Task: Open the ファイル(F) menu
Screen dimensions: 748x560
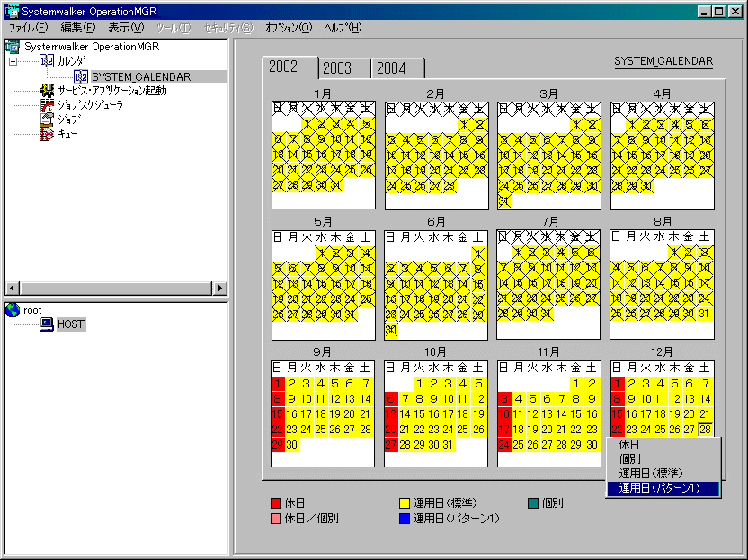Action: click(x=29, y=28)
